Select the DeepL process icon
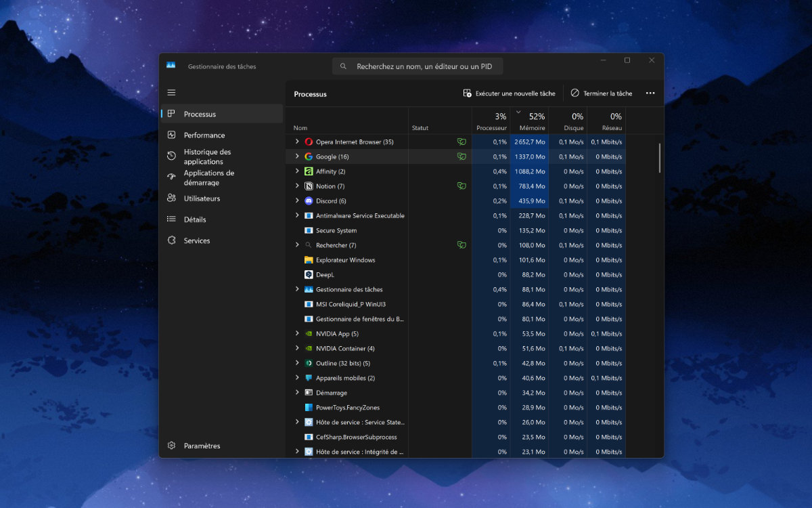 click(x=309, y=275)
